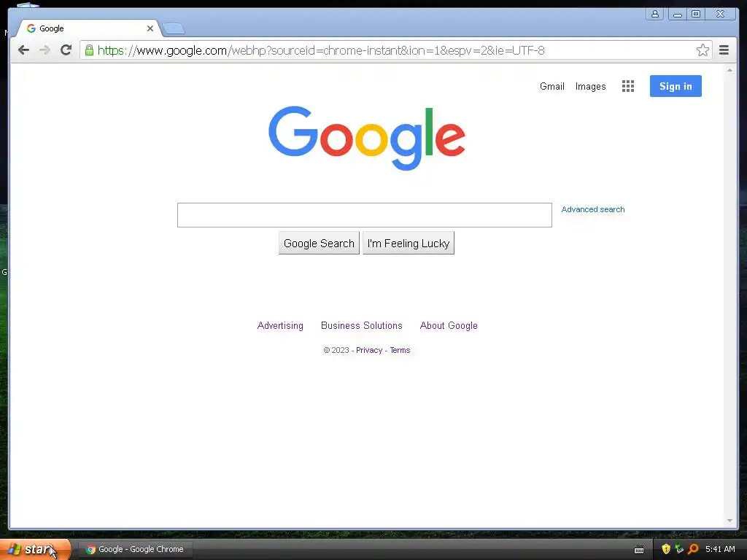Open the Images link
747x560 pixels.
coord(591,86)
